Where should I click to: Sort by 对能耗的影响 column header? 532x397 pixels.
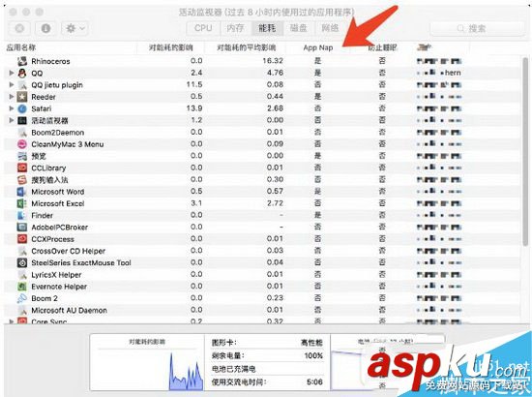point(170,47)
